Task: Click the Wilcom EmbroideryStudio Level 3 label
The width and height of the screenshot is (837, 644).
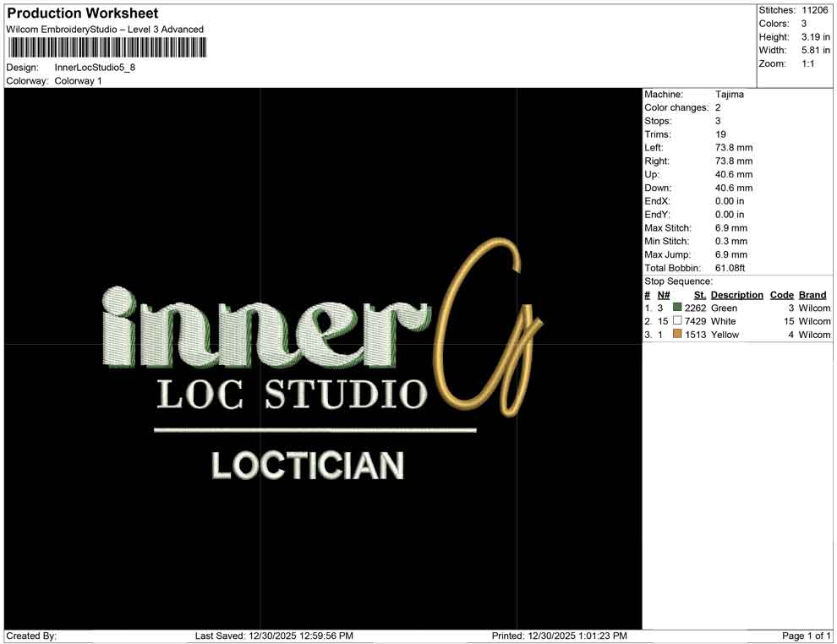Action: (105, 29)
